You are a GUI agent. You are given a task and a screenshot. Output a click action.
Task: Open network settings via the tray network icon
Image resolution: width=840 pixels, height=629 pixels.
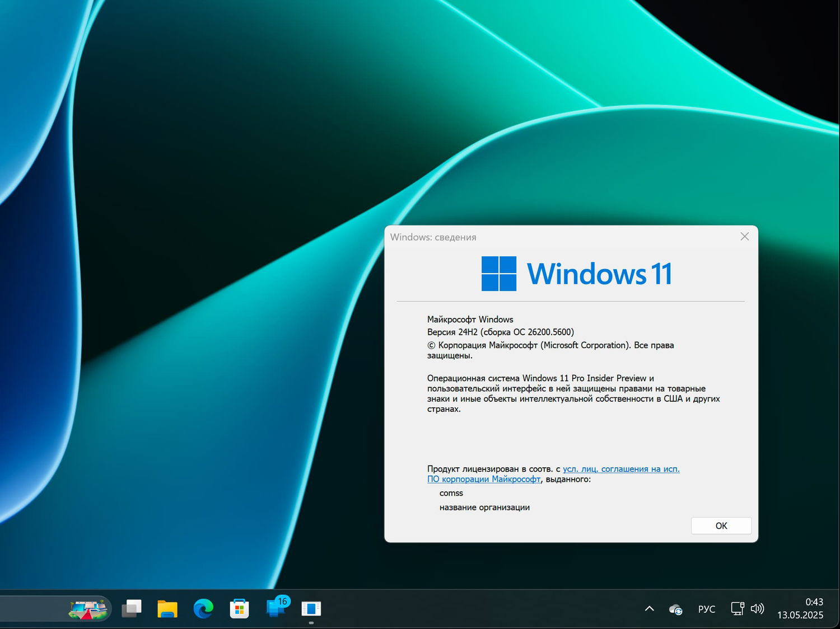(x=736, y=608)
